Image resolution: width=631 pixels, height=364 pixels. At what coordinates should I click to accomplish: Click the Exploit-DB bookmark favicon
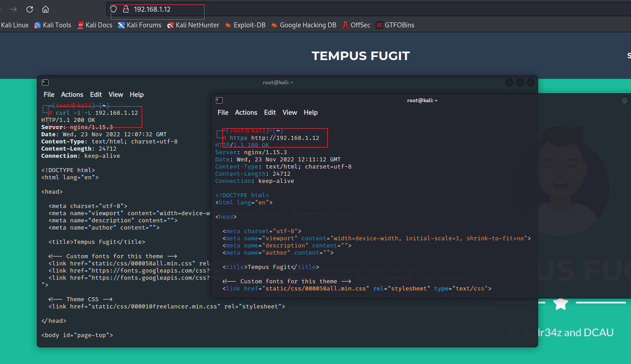point(229,25)
